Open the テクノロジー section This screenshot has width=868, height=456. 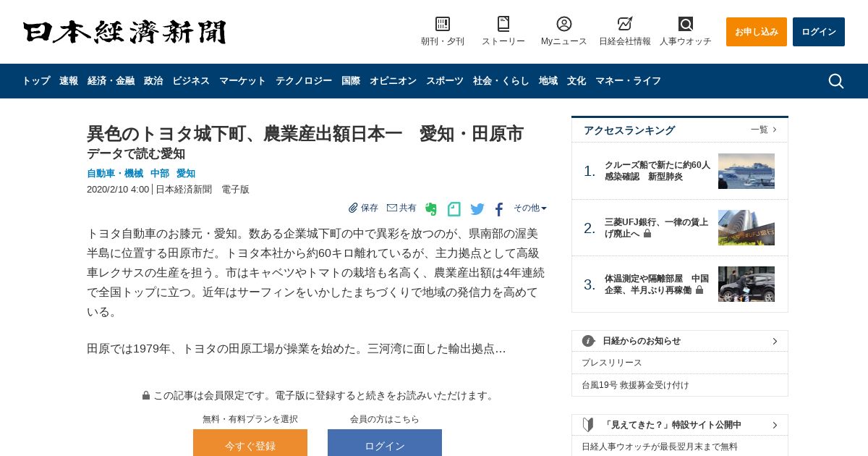click(304, 81)
